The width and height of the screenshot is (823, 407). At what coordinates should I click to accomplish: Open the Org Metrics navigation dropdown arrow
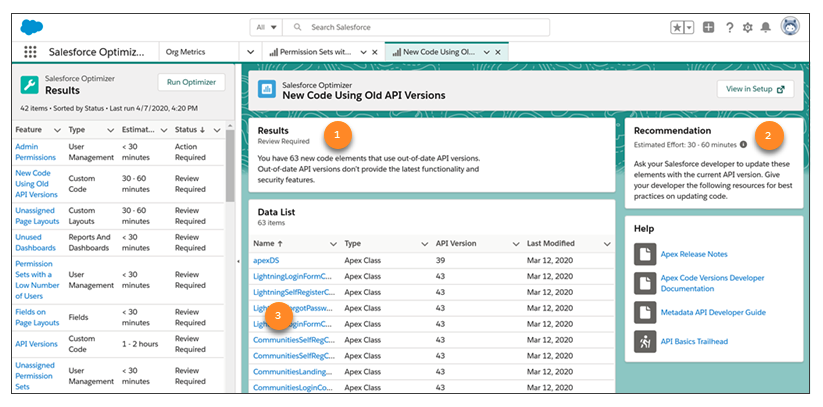pyautogui.click(x=250, y=52)
